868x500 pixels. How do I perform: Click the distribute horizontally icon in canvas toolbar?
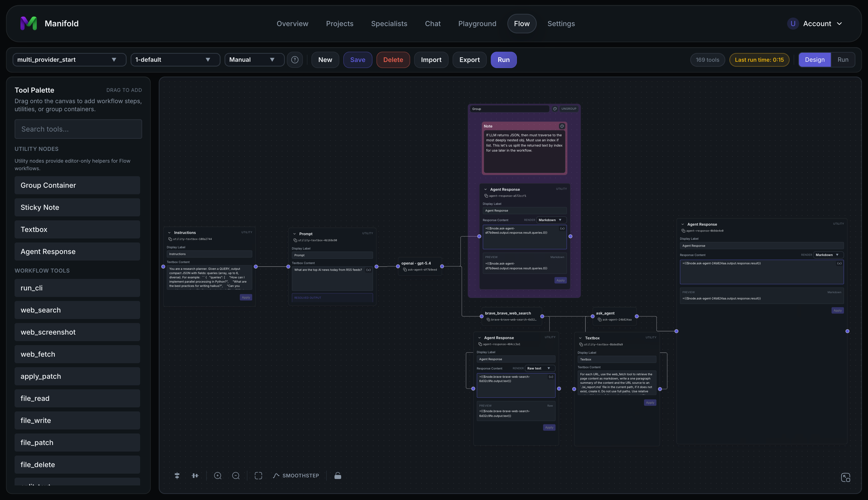click(x=195, y=476)
